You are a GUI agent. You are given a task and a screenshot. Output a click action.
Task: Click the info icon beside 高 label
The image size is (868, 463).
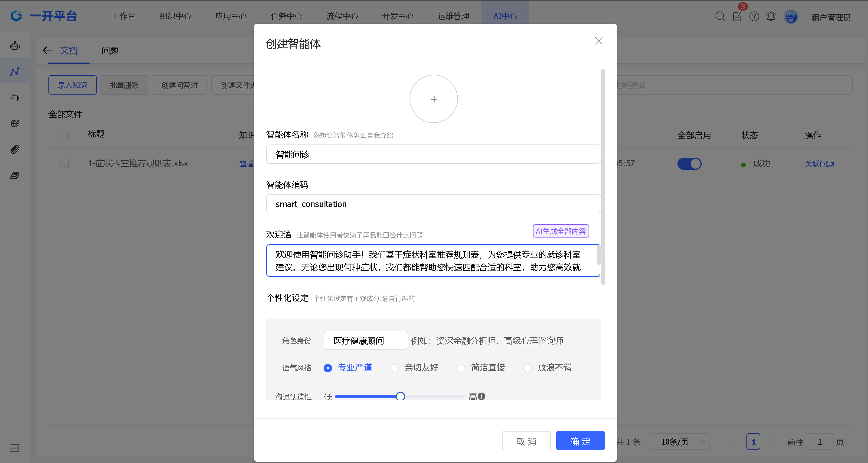[481, 396]
